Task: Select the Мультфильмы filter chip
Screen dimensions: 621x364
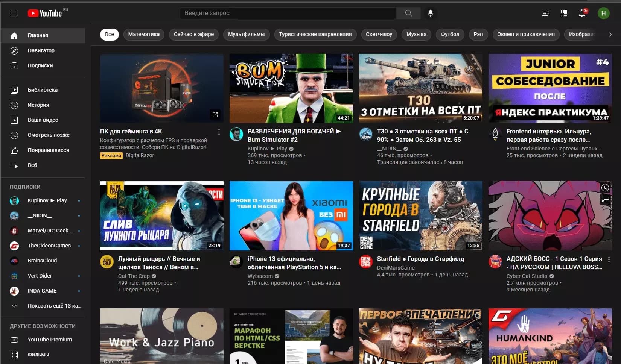Action: pyautogui.click(x=247, y=35)
